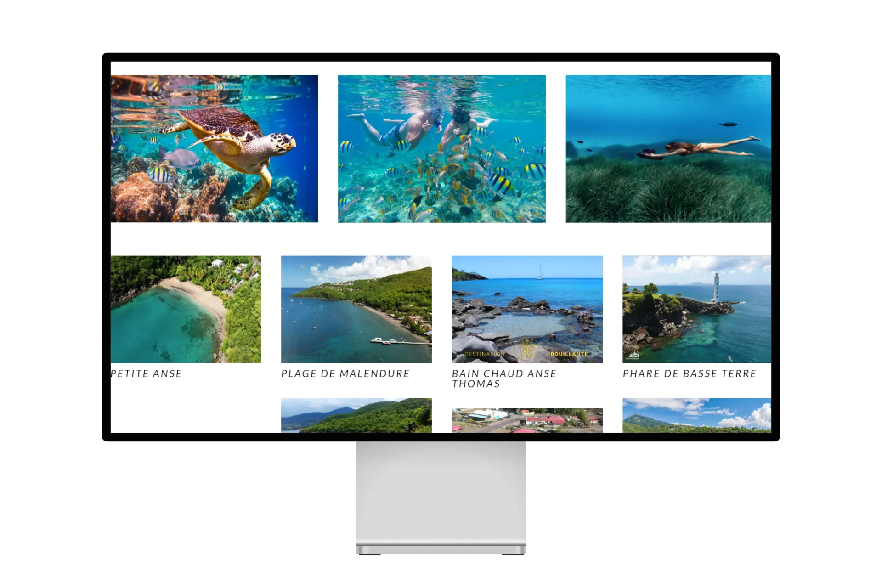Click the lighthouse Phare de Basse Terre thumbnail
The width and height of the screenshot is (882, 588).
point(697,309)
